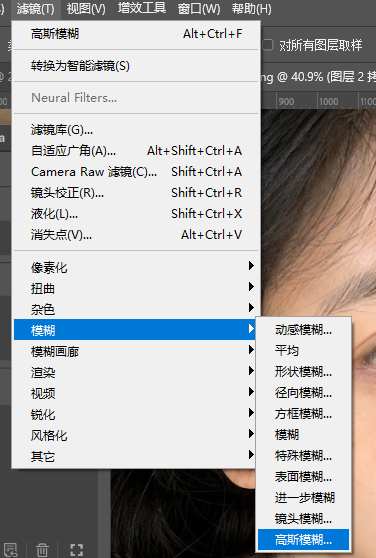This screenshot has width=376, height=558.
Task: Open Neural Filters... entry
Action: (136, 98)
